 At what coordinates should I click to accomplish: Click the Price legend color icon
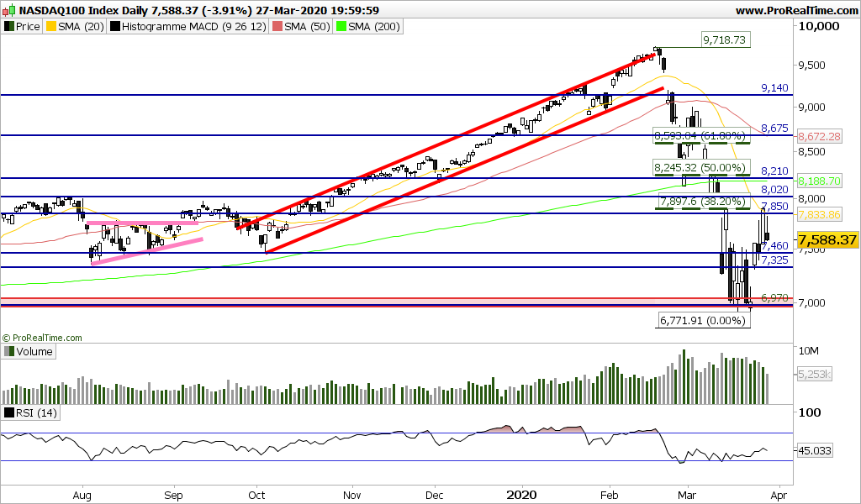(8, 26)
